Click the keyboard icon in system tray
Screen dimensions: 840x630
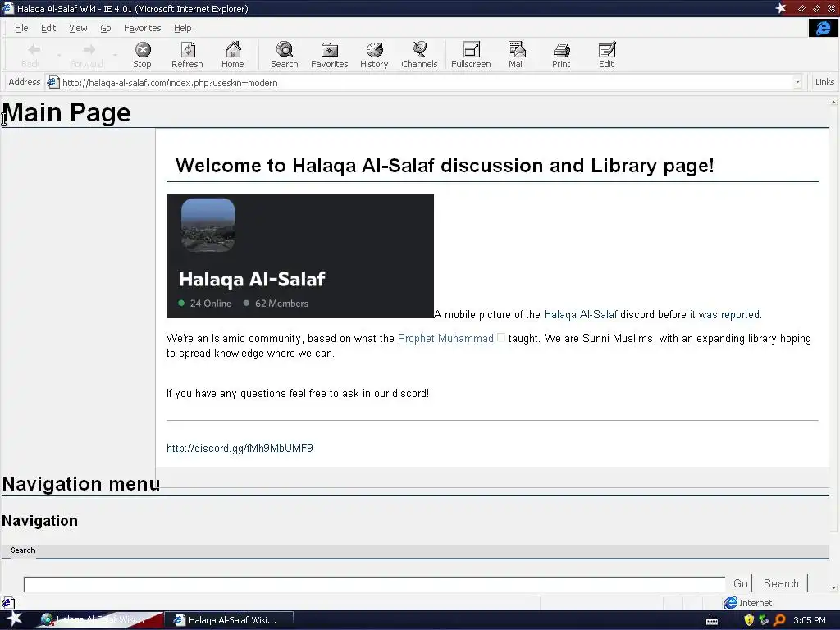coord(712,622)
